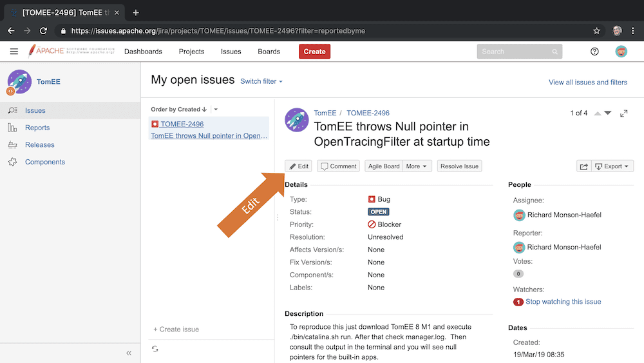Open the Jira user profile avatar
Image resolution: width=644 pixels, height=363 pixels.
[x=621, y=52]
